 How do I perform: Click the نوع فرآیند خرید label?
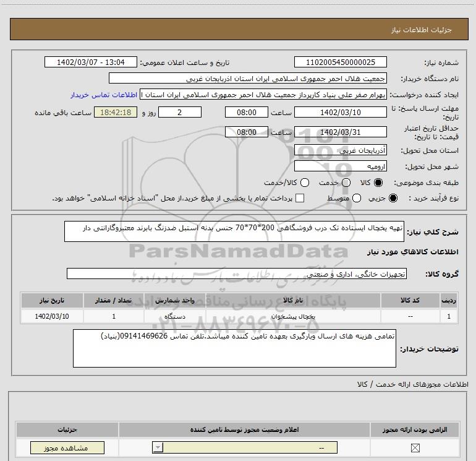tap(433, 198)
